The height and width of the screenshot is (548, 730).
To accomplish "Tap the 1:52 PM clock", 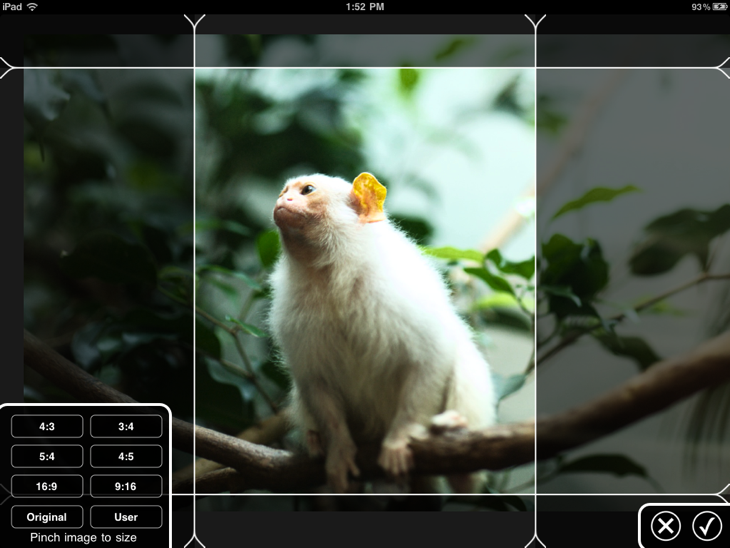I will point(365,7).
